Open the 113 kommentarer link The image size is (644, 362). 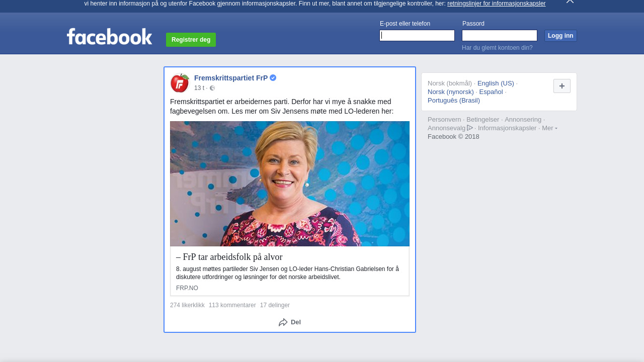tap(232, 305)
